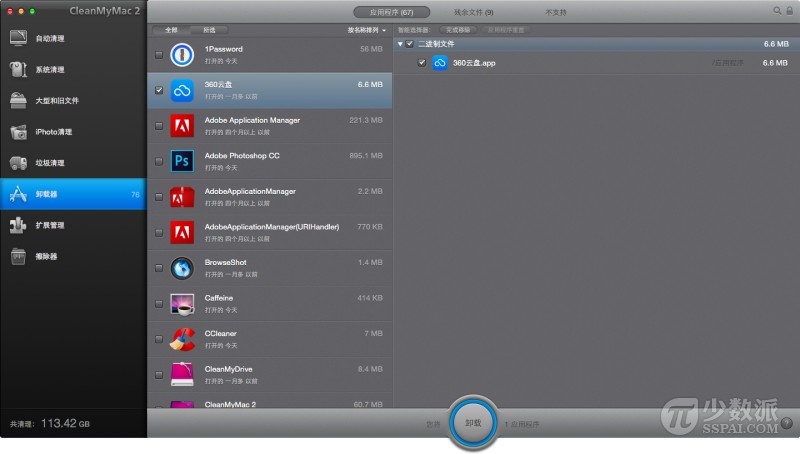Click the 895.1 MB size value
This screenshot has width=800, height=454.
pyautogui.click(x=366, y=156)
